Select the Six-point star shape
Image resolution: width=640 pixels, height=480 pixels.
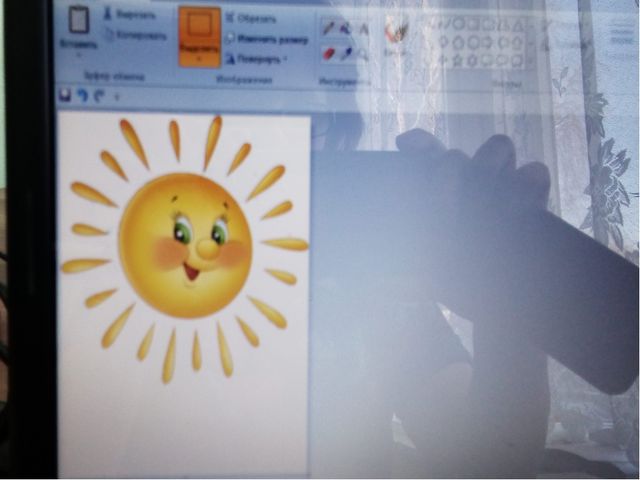472,60
